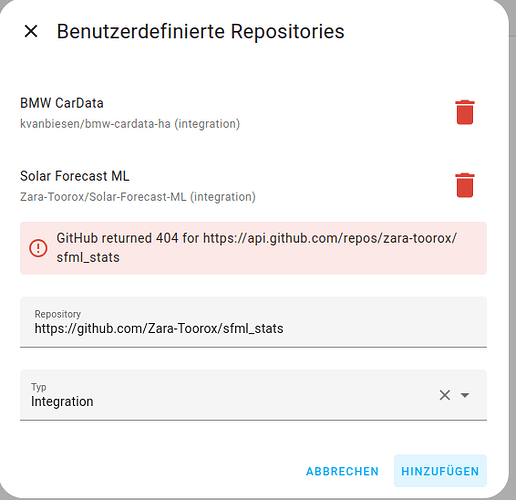Click HINZUFÜGEN to add repository

(x=440, y=471)
